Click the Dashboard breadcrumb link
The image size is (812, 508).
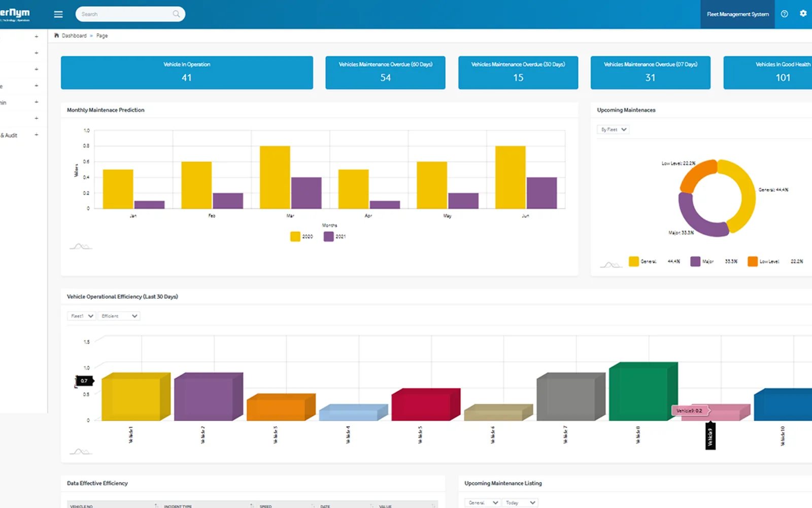(74, 36)
